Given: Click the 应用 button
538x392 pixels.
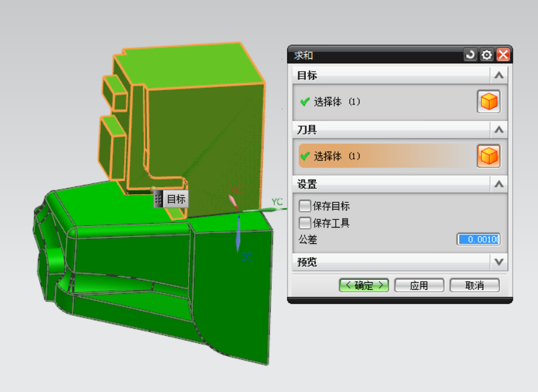Looking at the screenshot, I should [419, 285].
